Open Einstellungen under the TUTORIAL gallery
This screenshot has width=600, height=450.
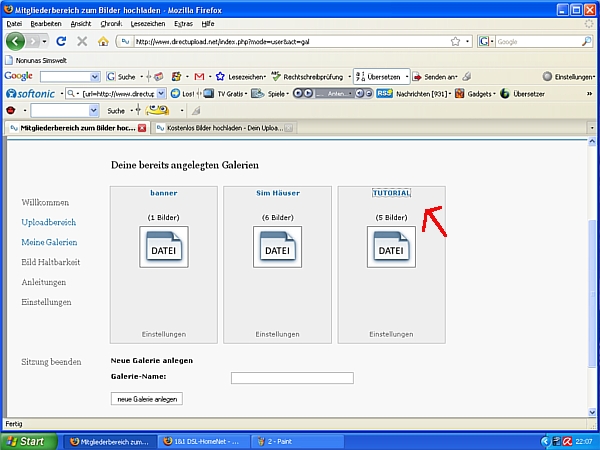[391, 334]
